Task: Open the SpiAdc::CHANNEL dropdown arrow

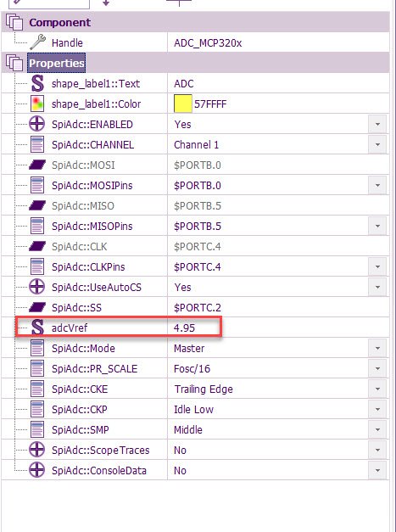Action: (x=377, y=145)
